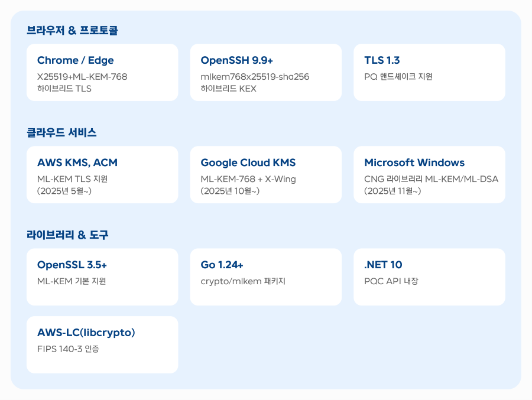Screen dimensions: 532x400
Task: Click the 'mlkem768x25519-sha256' text
Action: [x=255, y=77]
